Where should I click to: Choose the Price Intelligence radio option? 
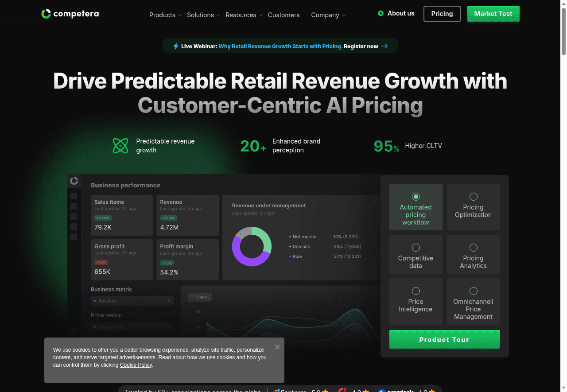click(x=416, y=291)
